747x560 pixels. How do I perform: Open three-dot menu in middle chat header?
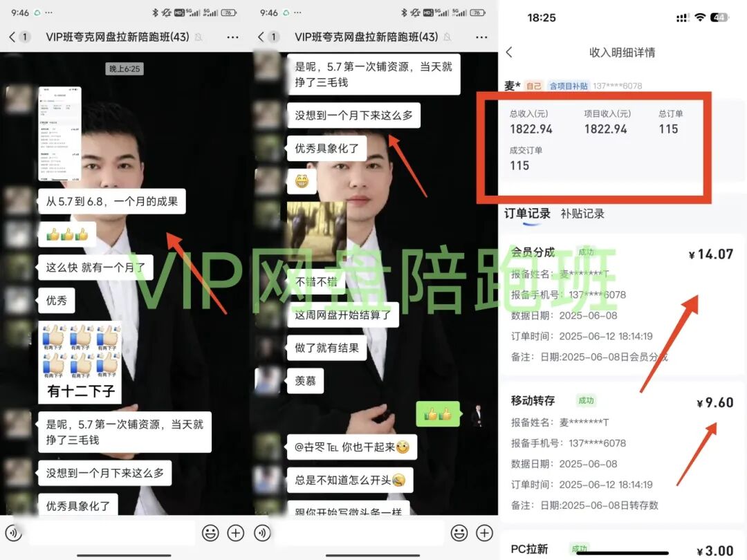pos(481,37)
